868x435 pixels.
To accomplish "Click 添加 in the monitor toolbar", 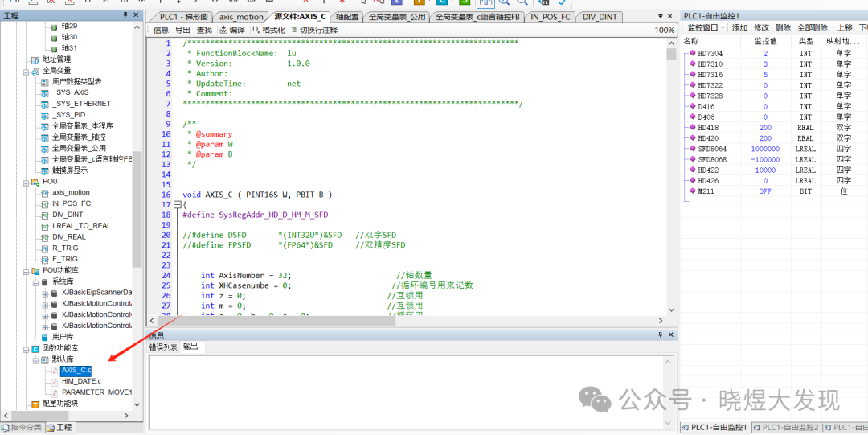I will coord(739,27).
